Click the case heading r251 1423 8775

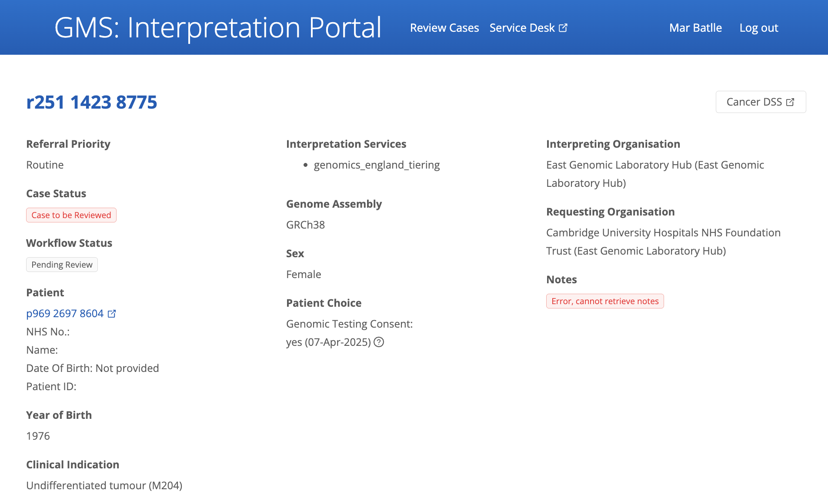91,102
